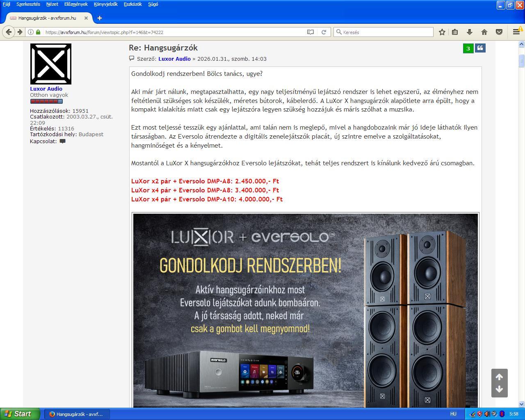Open the Downloads panel arrow
The height and width of the screenshot is (420, 525).
click(x=470, y=32)
